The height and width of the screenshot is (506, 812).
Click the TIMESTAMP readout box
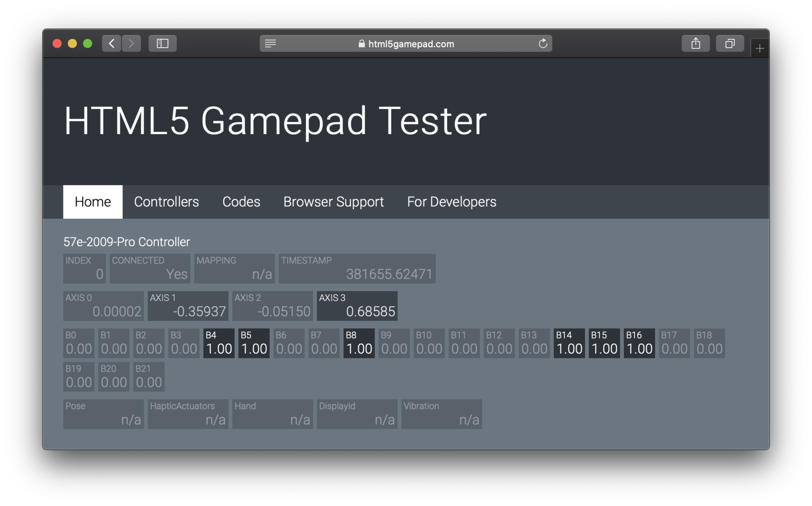click(x=357, y=268)
